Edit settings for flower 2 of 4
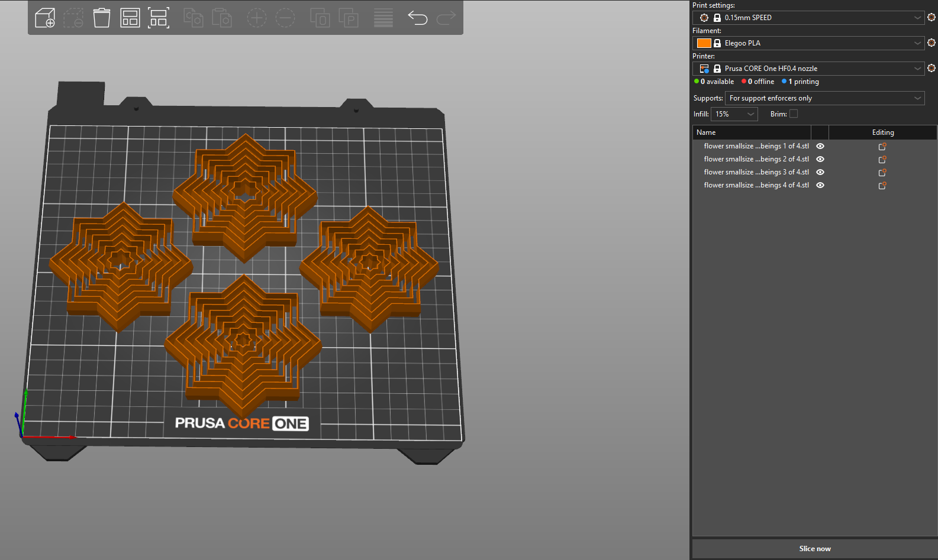The height and width of the screenshot is (560, 938). pyautogui.click(x=882, y=159)
